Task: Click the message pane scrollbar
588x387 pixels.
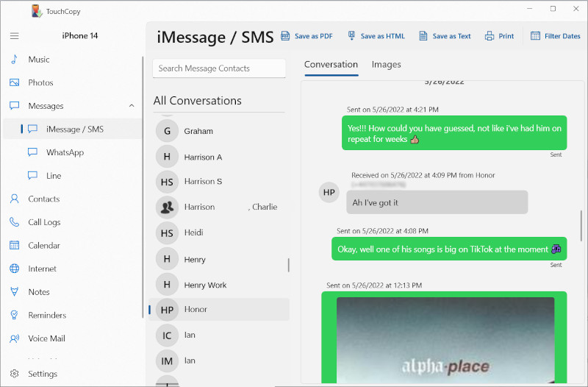Action: [x=581, y=226]
